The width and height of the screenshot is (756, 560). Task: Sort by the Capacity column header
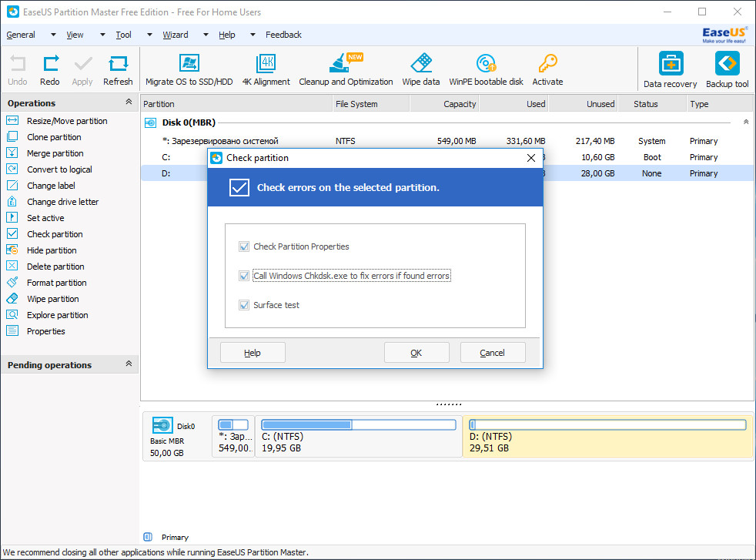coord(444,104)
